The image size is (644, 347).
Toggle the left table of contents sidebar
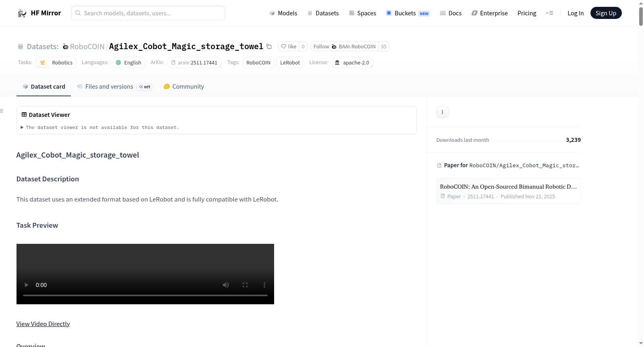tap(2, 111)
